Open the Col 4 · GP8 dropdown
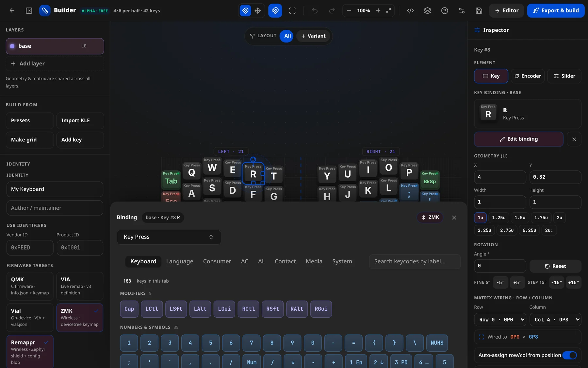588x368 pixels. pos(555,320)
